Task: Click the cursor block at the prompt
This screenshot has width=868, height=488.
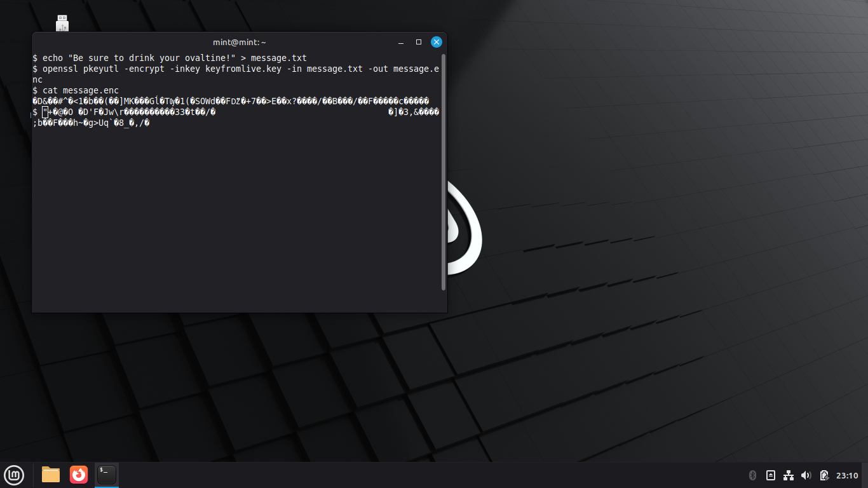Action: tap(45, 112)
